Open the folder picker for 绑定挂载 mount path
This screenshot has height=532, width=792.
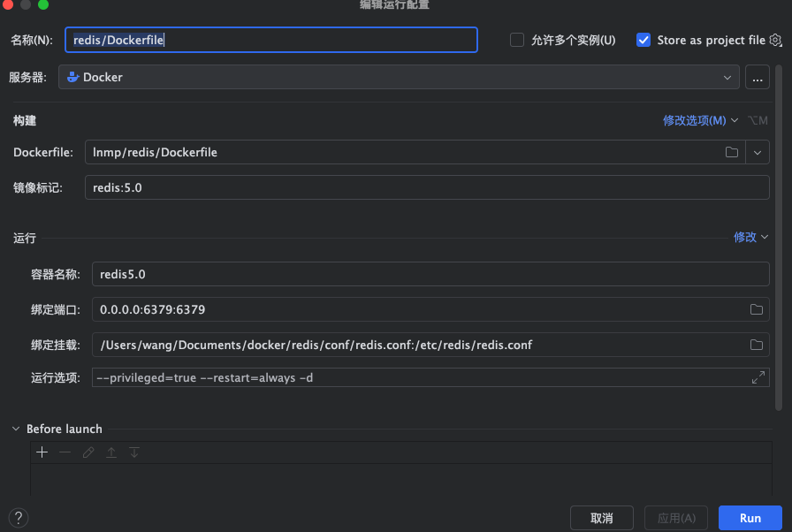click(757, 345)
